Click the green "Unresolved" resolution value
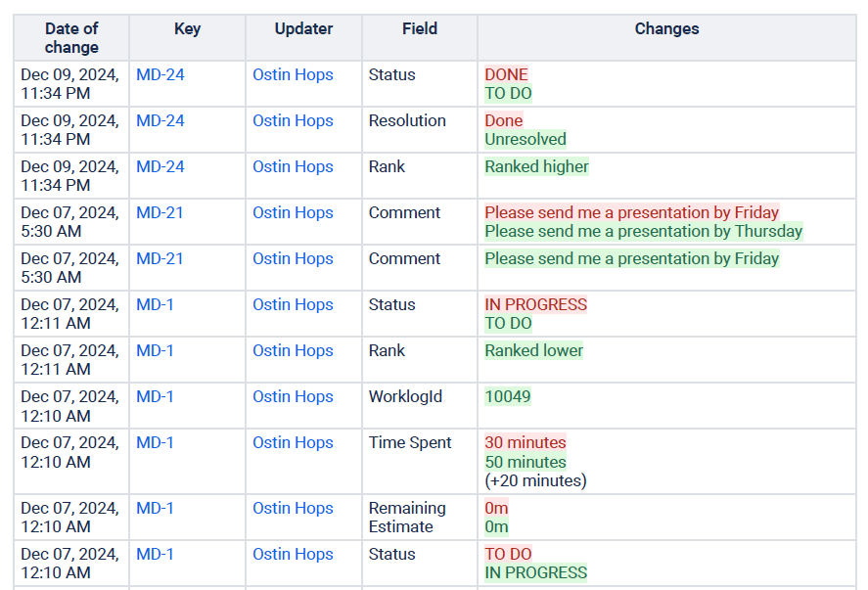 [x=525, y=139]
